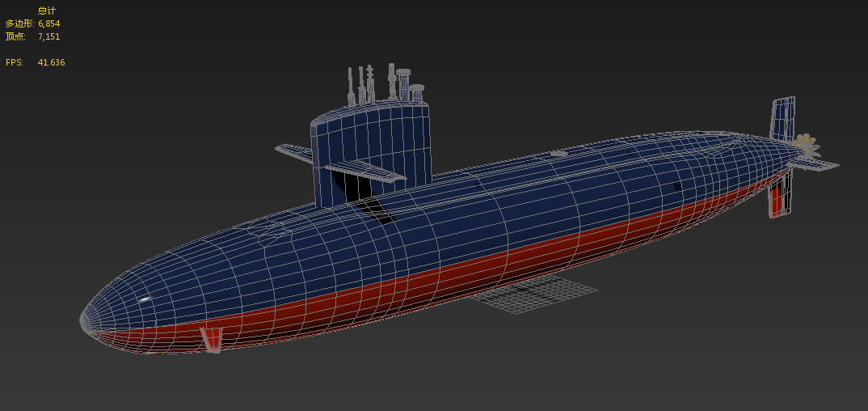The image size is (868, 411).
Task: Select the submarine conning tower sail
Action: tap(371, 152)
